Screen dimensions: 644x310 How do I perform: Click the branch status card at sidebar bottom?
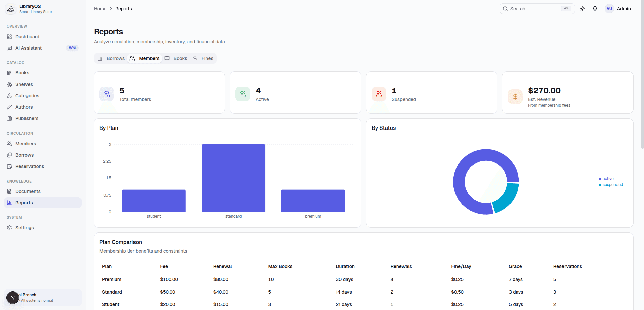(43, 298)
